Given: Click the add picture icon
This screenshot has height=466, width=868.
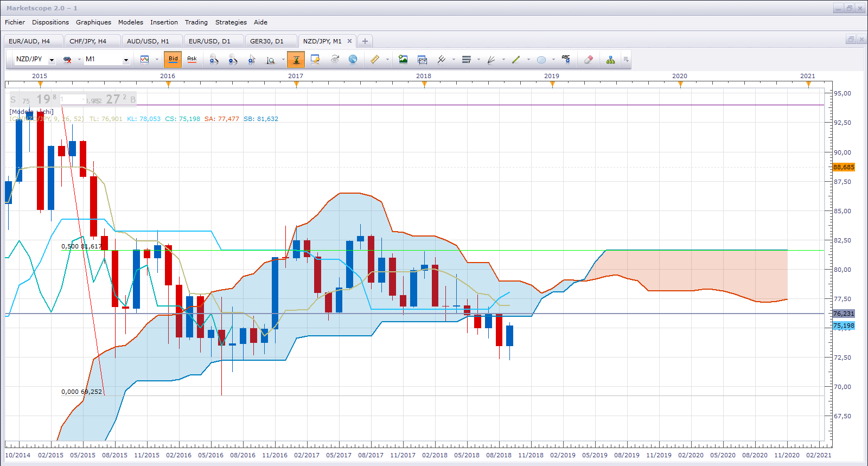Looking at the screenshot, I should 403,60.
